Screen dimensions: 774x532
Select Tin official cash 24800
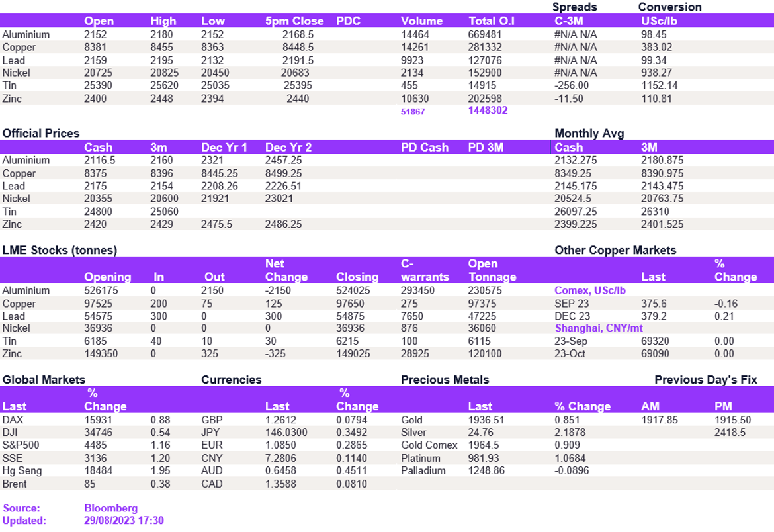tap(98, 212)
